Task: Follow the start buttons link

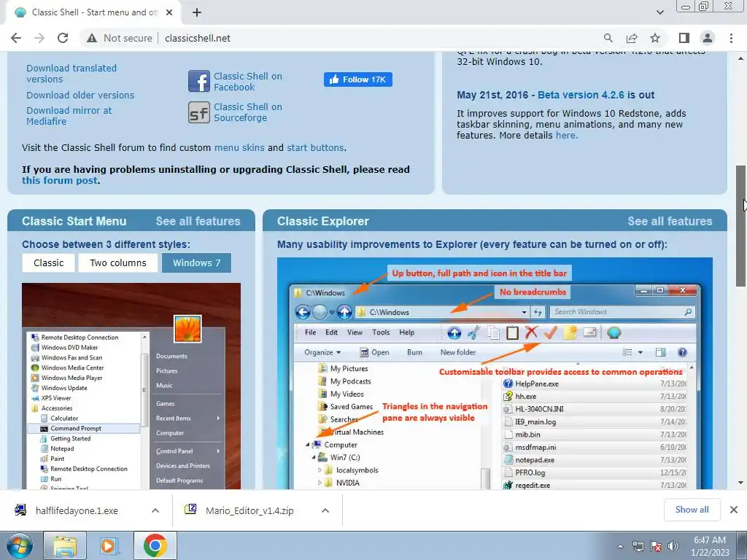Action: click(315, 147)
